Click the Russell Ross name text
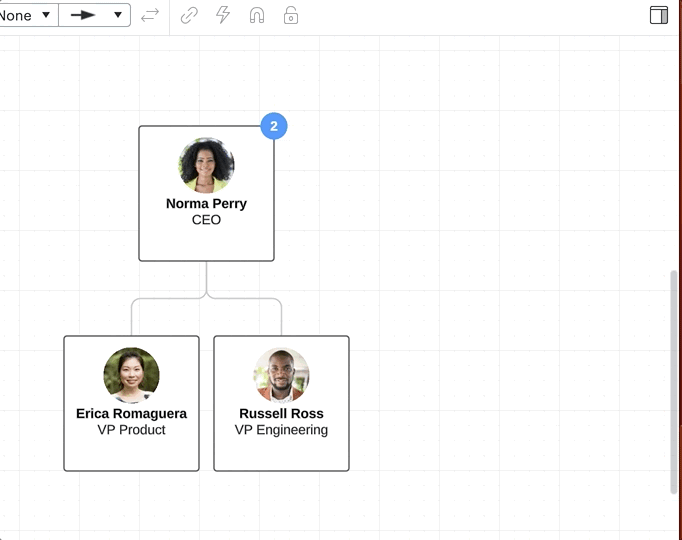The image size is (682, 540). (x=281, y=413)
